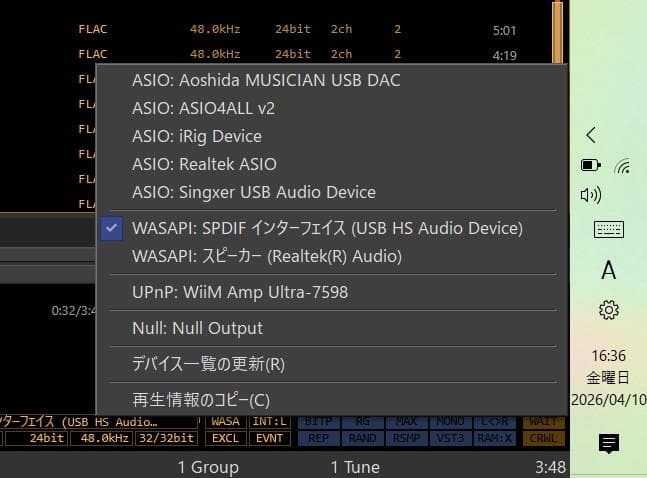Toggle the MAX status indicator

click(407, 421)
